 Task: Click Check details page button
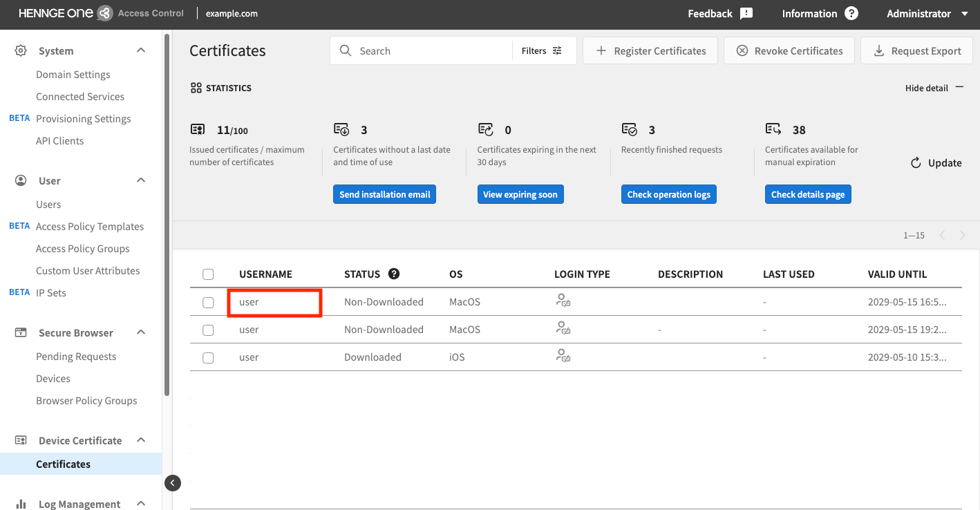coord(808,194)
